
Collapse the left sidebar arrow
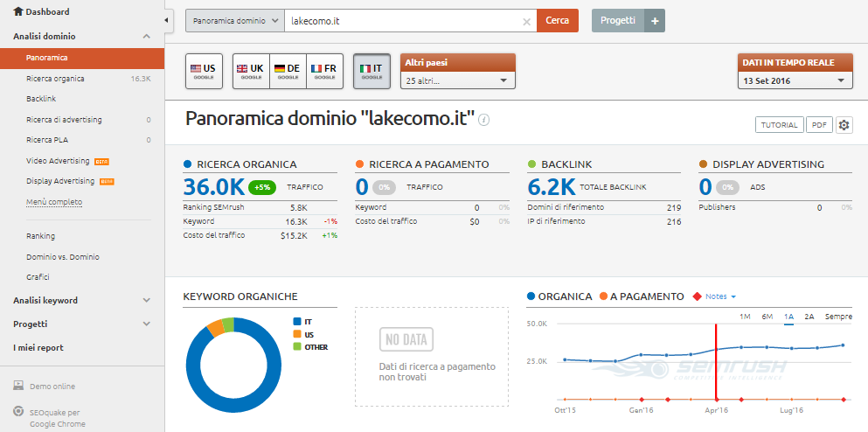pyautogui.click(x=167, y=20)
